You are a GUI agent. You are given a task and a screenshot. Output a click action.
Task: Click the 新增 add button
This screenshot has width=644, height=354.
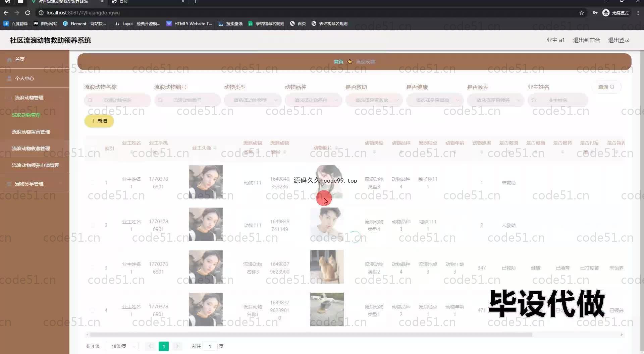point(99,121)
